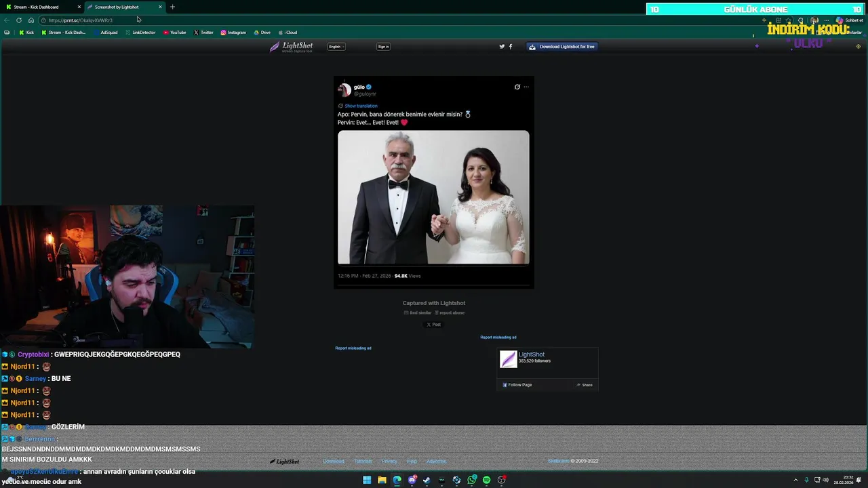Open the footer Advertise link

(x=437, y=462)
